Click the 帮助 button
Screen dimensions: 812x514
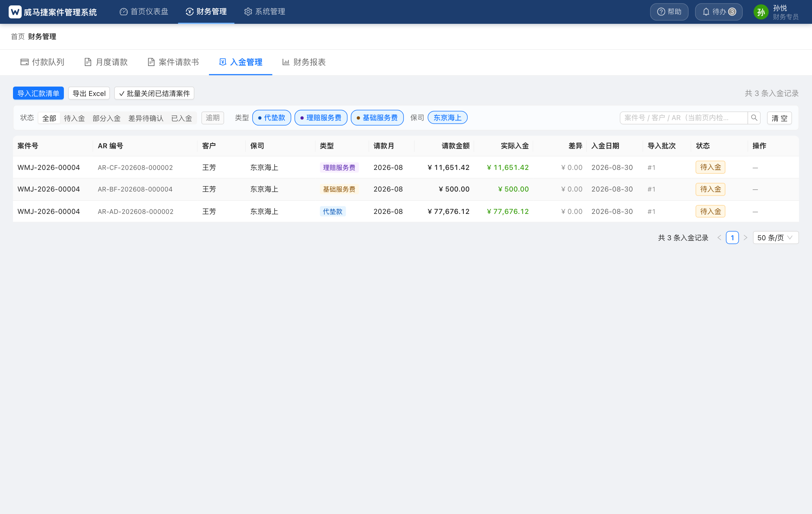pyautogui.click(x=669, y=12)
